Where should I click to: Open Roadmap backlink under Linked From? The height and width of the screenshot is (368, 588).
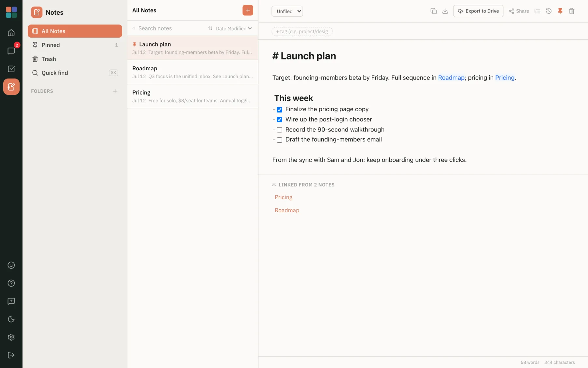tap(287, 210)
